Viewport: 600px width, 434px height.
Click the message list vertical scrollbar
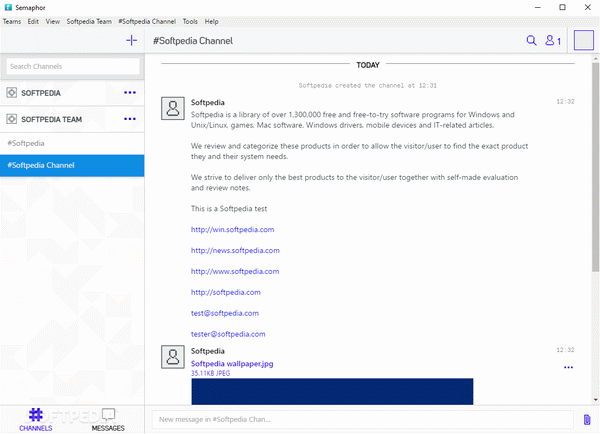[x=595, y=167]
